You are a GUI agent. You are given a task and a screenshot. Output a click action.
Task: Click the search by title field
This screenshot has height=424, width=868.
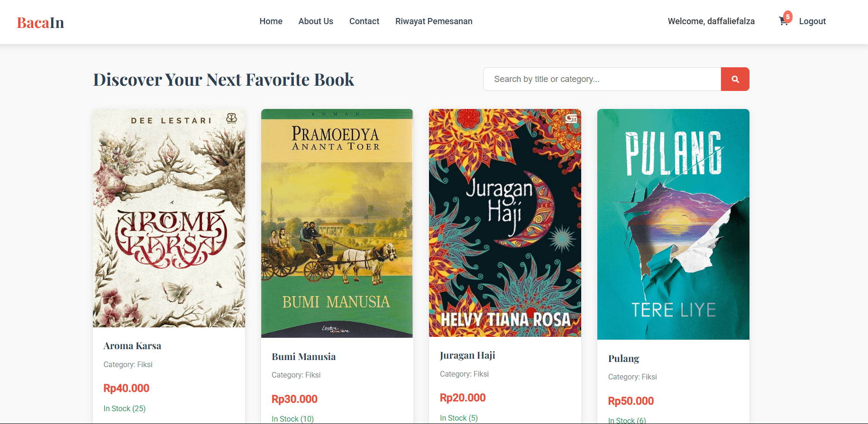[x=602, y=79]
